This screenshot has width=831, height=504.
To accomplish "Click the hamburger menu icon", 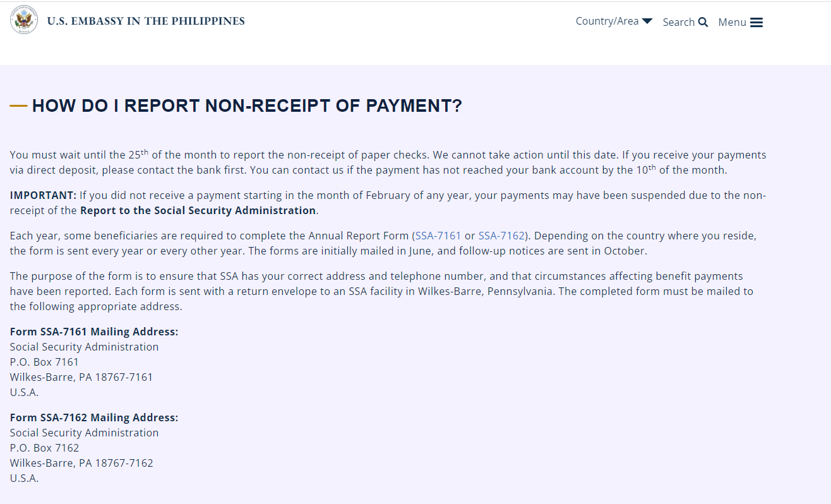I will (x=756, y=22).
